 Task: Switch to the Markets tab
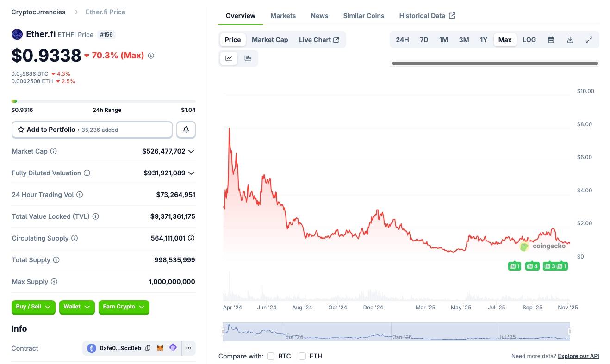283,16
